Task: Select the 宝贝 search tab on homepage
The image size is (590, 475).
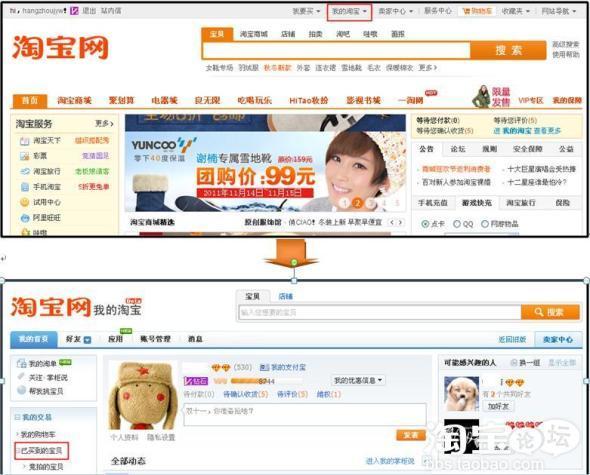Action: [x=217, y=34]
